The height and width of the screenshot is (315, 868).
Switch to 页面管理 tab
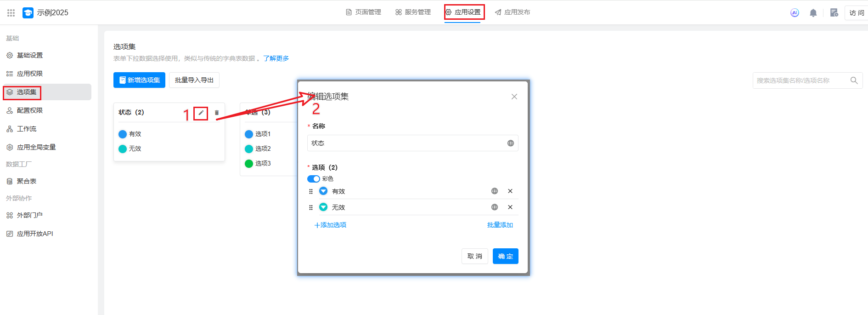pyautogui.click(x=363, y=12)
